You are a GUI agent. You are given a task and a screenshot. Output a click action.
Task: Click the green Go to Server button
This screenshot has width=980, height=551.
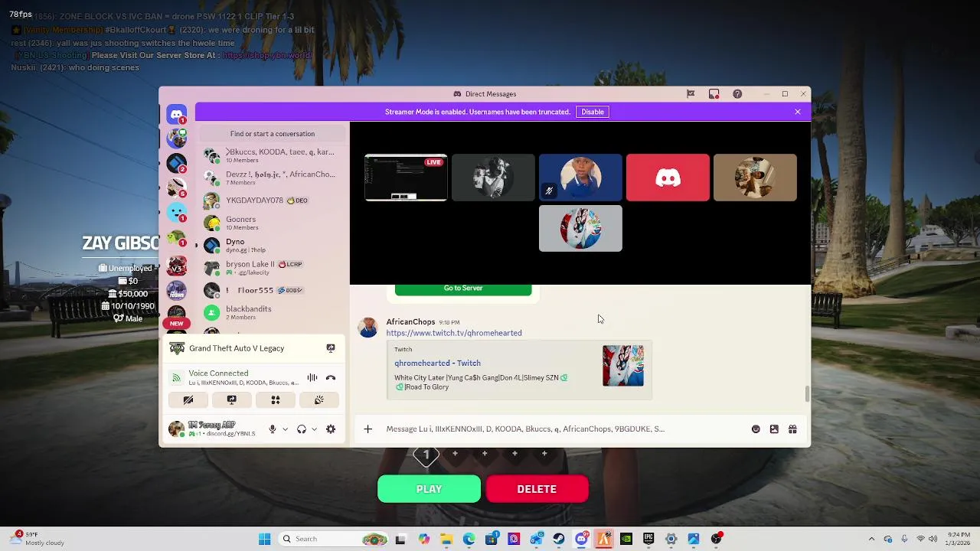coord(463,289)
